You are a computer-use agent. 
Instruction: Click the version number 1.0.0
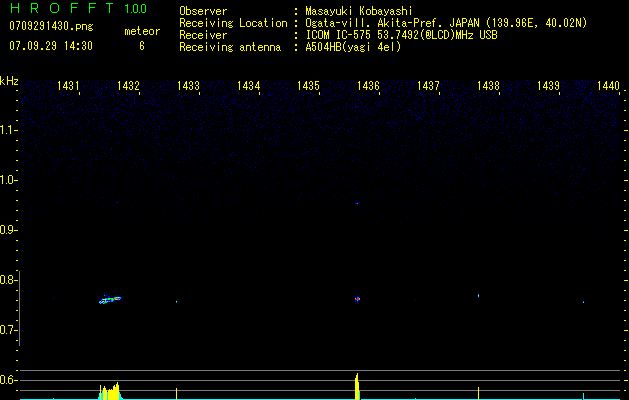pos(136,9)
